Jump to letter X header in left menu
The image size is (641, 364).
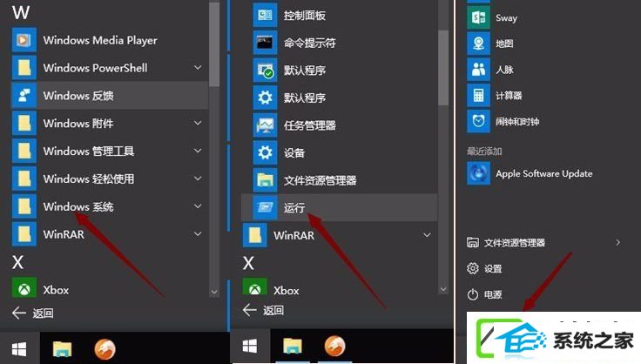17,262
